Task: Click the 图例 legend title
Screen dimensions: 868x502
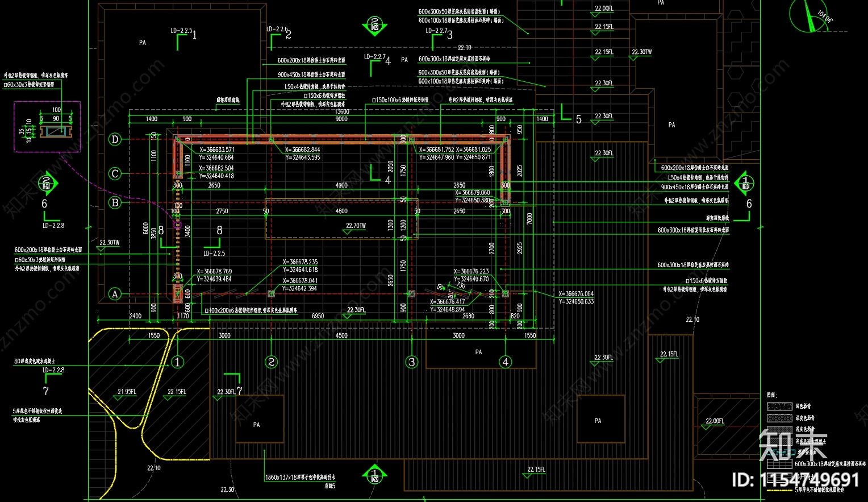Action: (771, 395)
